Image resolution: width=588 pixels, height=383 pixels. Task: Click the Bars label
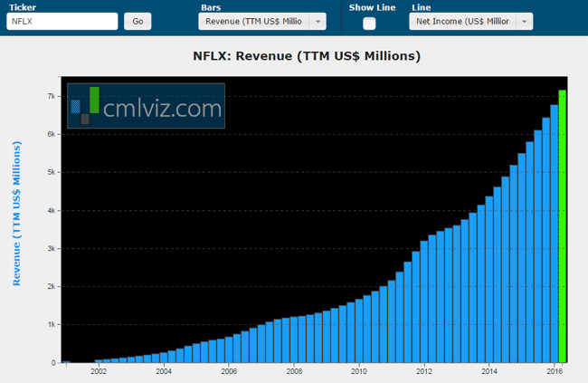[211, 7]
